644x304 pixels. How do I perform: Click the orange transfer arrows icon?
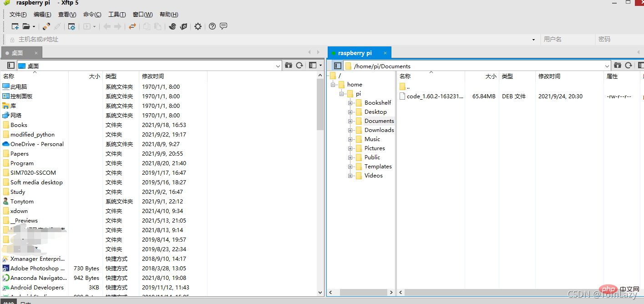click(x=132, y=26)
